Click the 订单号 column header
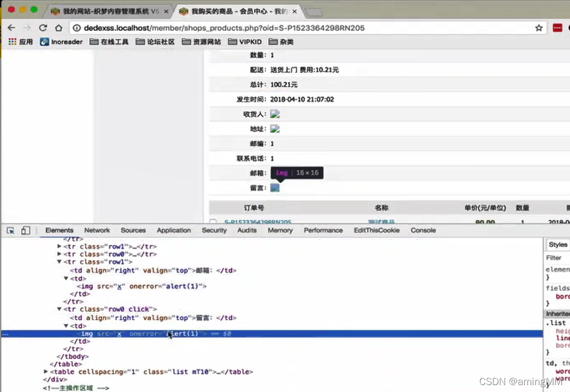Image resolution: width=570 pixels, height=392 pixels. click(254, 208)
